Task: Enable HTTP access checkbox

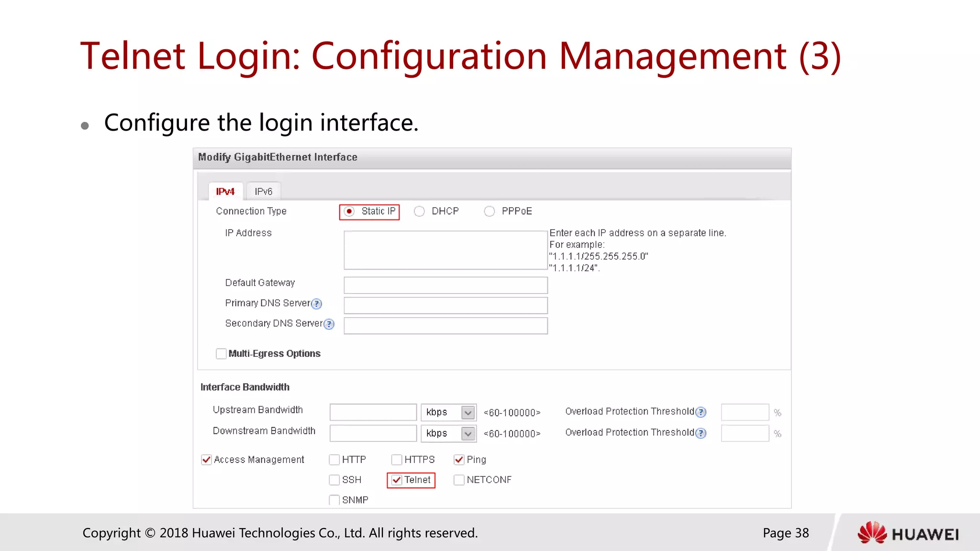Action: pos(334,460)
